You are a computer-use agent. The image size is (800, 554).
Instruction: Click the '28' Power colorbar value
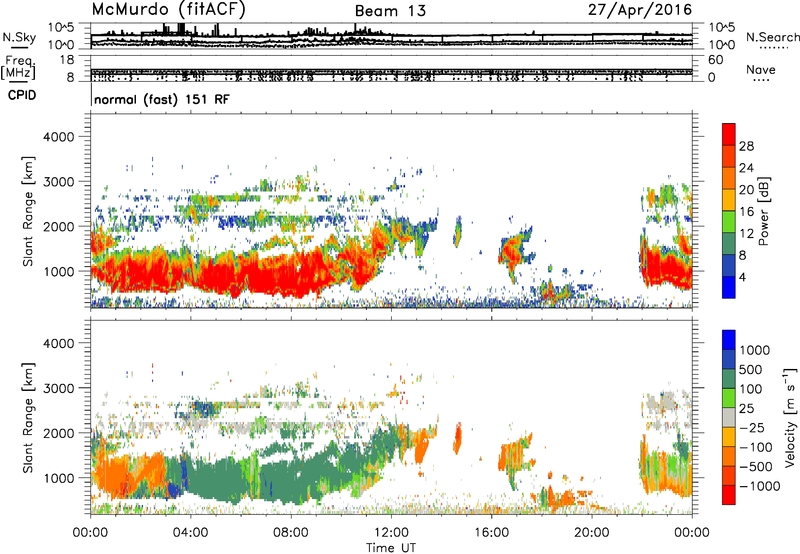click(746, 146)
